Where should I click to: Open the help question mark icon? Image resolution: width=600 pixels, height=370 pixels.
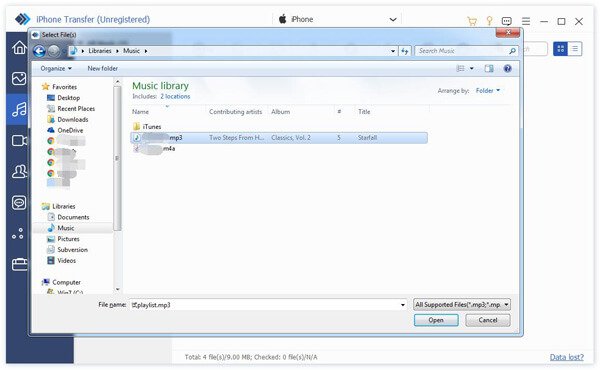point(507,68)
